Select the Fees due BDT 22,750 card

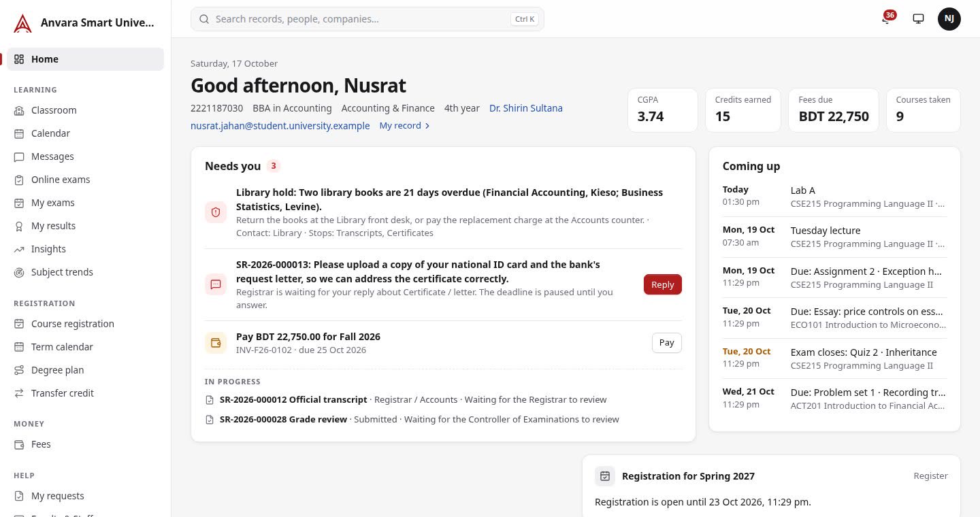(x=834, y=110)
